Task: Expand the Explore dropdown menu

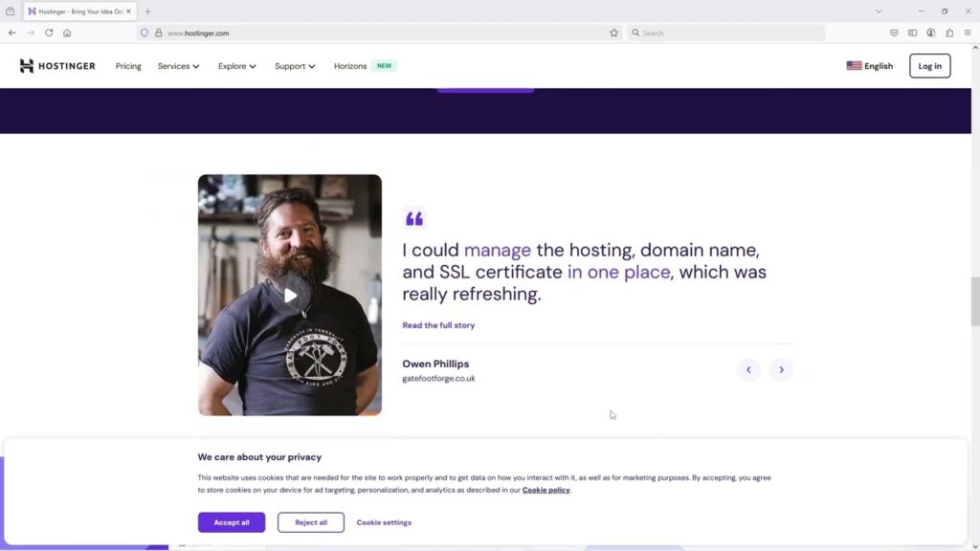Action: [x=236, y=66]
